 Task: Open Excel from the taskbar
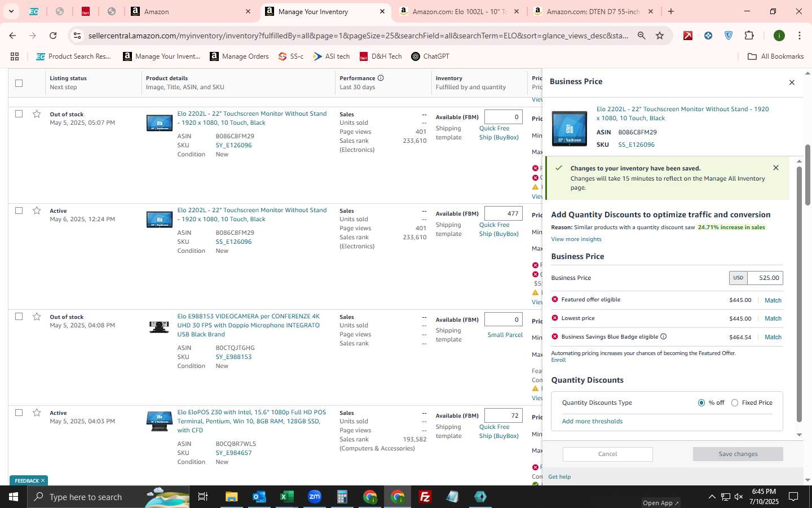[x=287, y=497]
